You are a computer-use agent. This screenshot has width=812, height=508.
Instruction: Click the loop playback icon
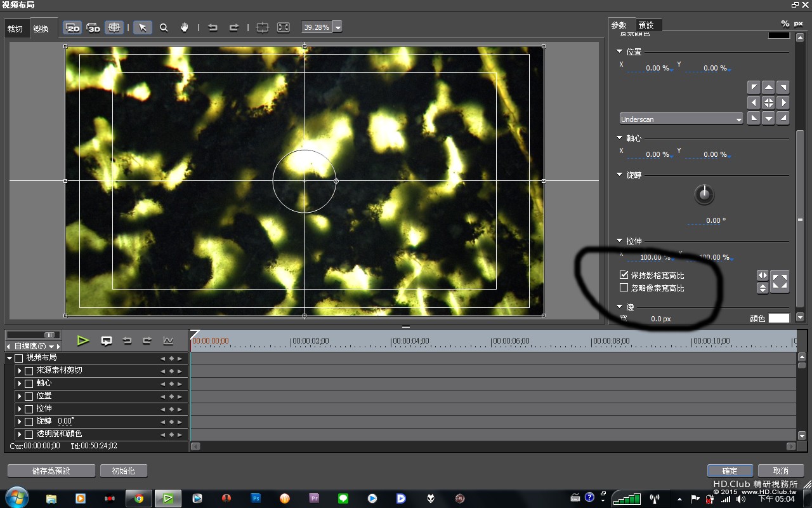pyautogui.click(x=107, y=341)
